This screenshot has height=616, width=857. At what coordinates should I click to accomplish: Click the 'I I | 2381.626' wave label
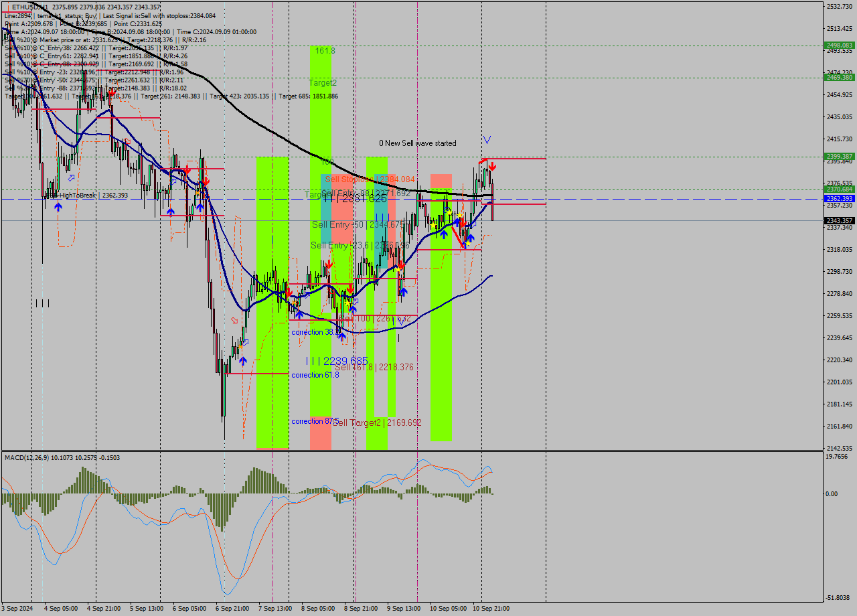coord(355,198)
